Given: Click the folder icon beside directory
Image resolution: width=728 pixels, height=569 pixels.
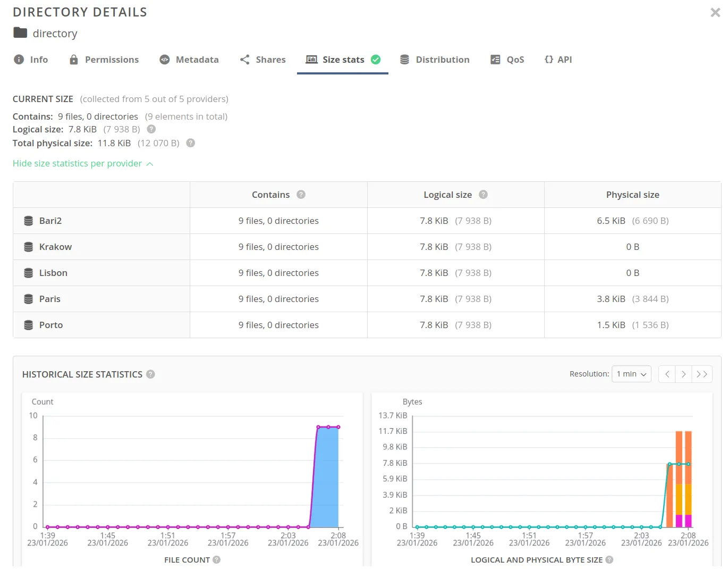Looking at the screenshot, I should [20, 33].
